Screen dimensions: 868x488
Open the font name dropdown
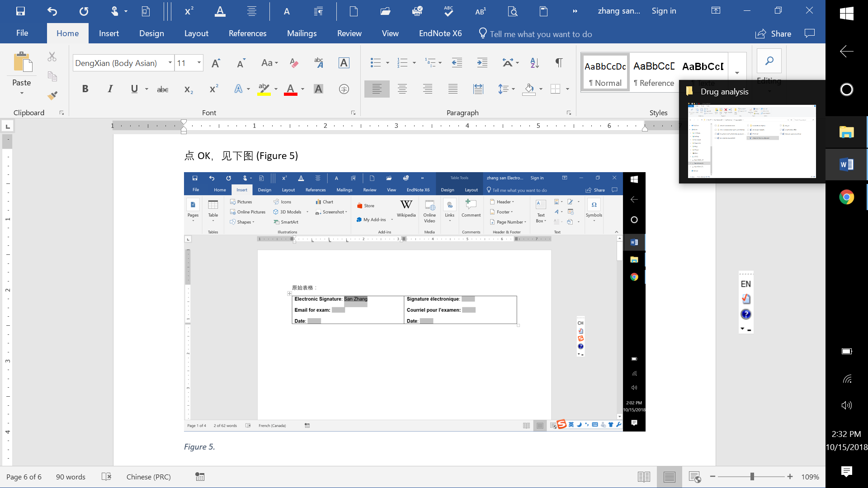click(x=170, y=63)
